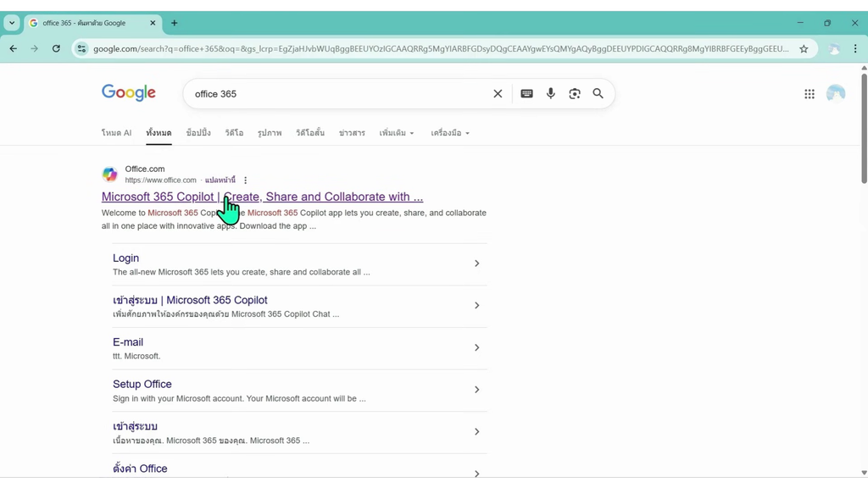The image size is (868, 488).
Task: Go to Google homepage via logo
Action: click(129, 93)
